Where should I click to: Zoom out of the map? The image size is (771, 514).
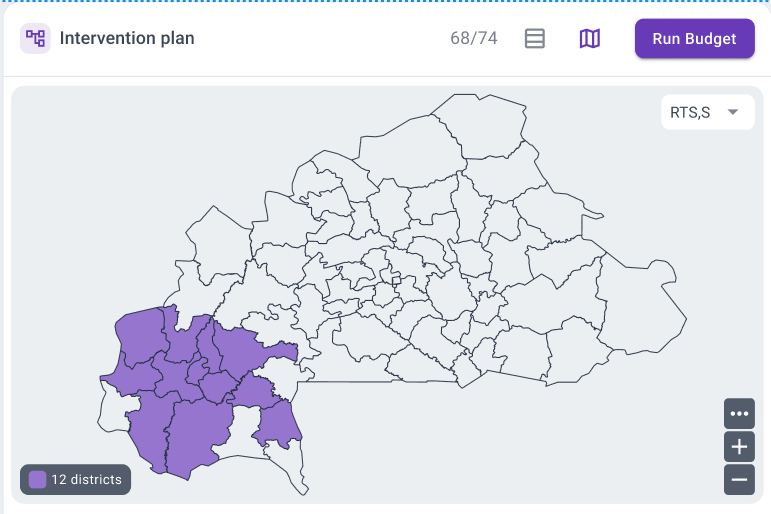(x=739, y=479)
